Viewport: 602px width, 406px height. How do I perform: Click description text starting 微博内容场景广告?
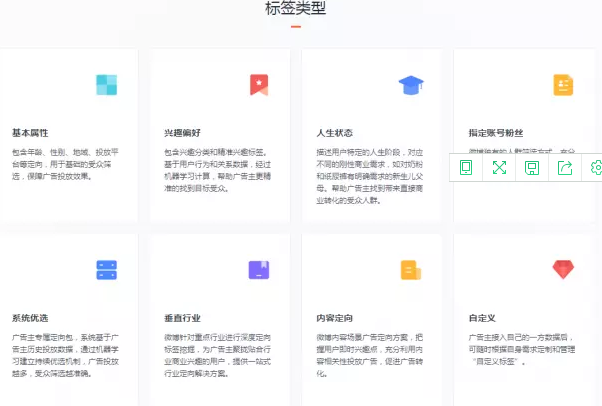click(369, 355)
